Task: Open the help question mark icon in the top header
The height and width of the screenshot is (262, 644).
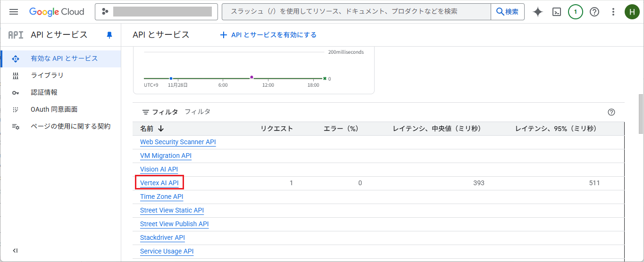Action: click(x=594, y=12)
